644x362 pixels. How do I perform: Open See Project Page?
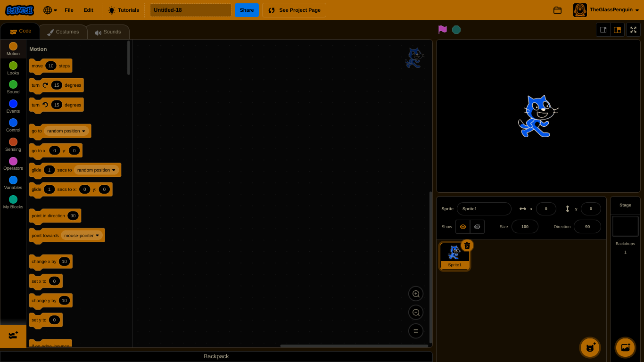(x=294, y=10)
